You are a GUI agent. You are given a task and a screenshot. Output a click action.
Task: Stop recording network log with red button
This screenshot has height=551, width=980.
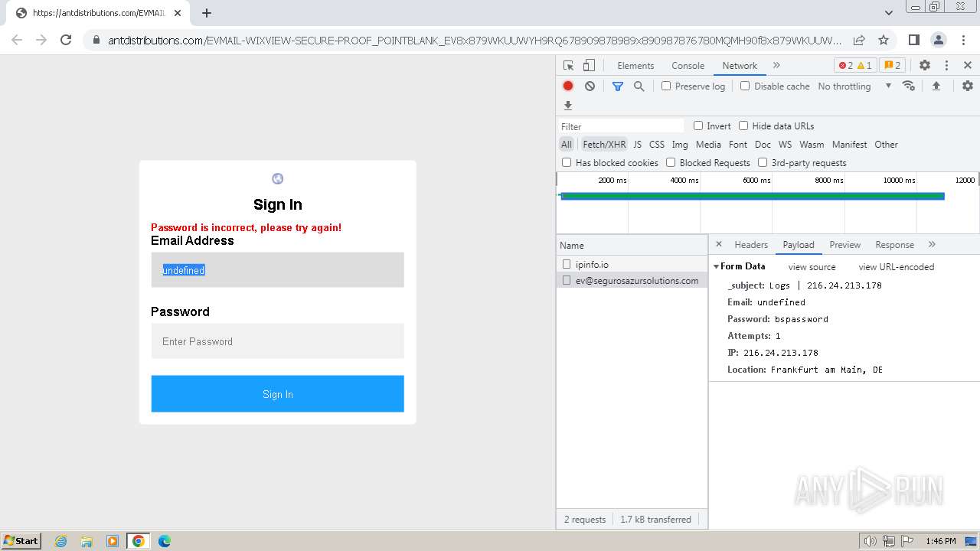click(x=568, y=86)
